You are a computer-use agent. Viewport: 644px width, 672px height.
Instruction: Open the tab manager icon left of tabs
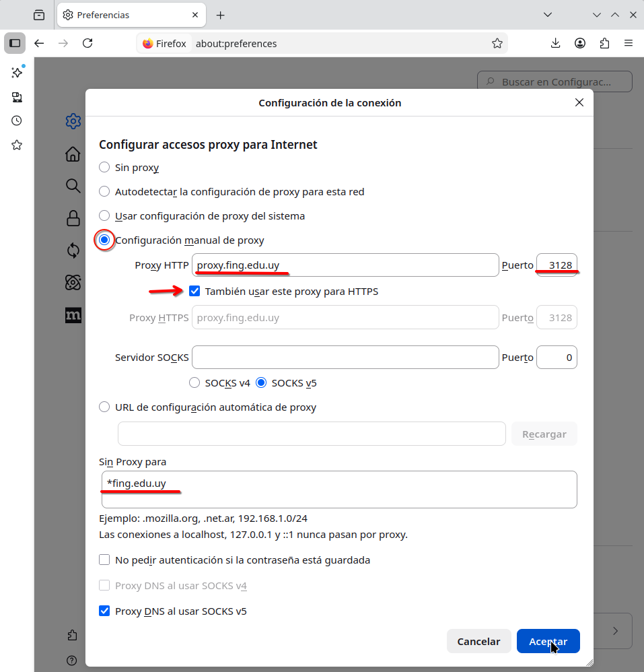point(39,15)
